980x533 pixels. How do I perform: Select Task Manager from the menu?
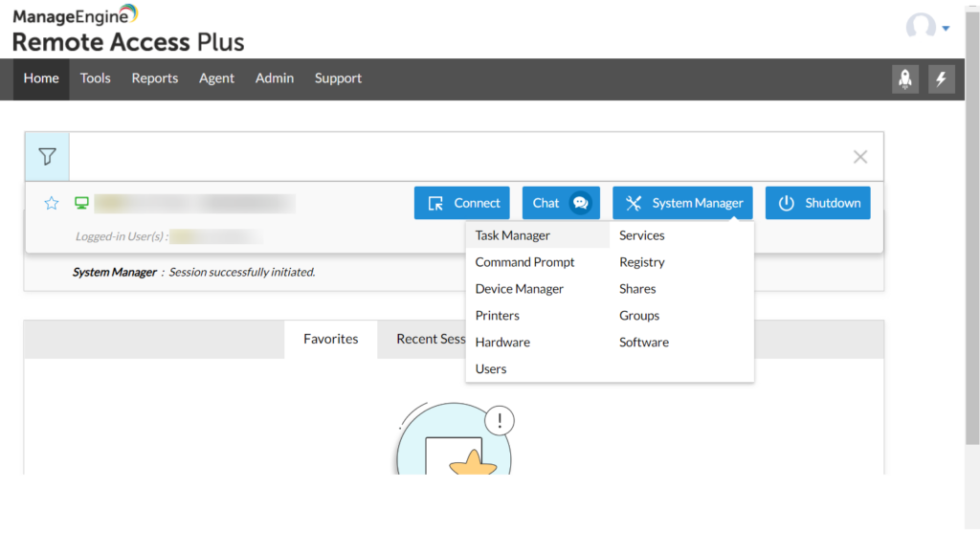(513, 235)
